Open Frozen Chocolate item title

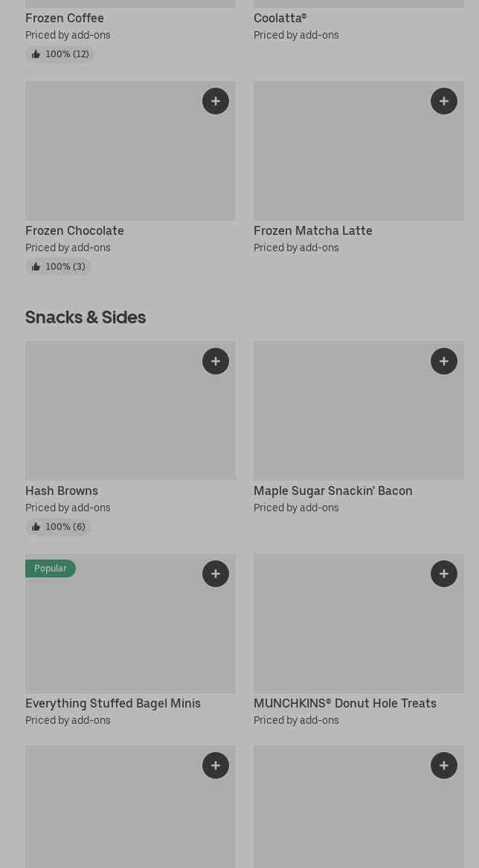pyautogui.click(x=74, y=230)
